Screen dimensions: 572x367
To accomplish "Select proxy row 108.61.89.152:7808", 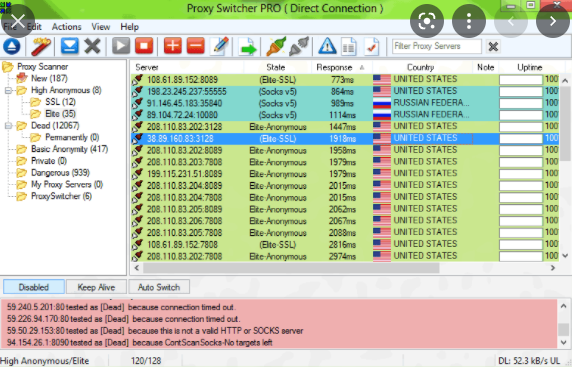I will (345, 244).
